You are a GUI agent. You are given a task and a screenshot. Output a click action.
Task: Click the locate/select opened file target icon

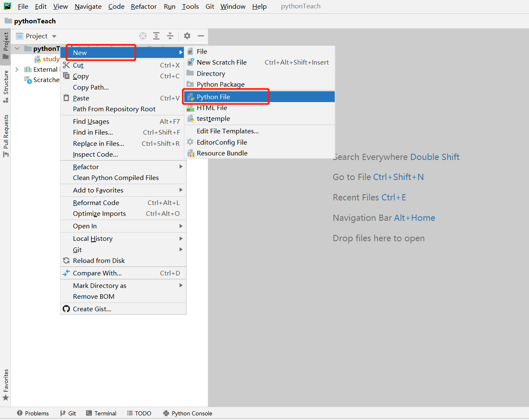coord(143,36)
